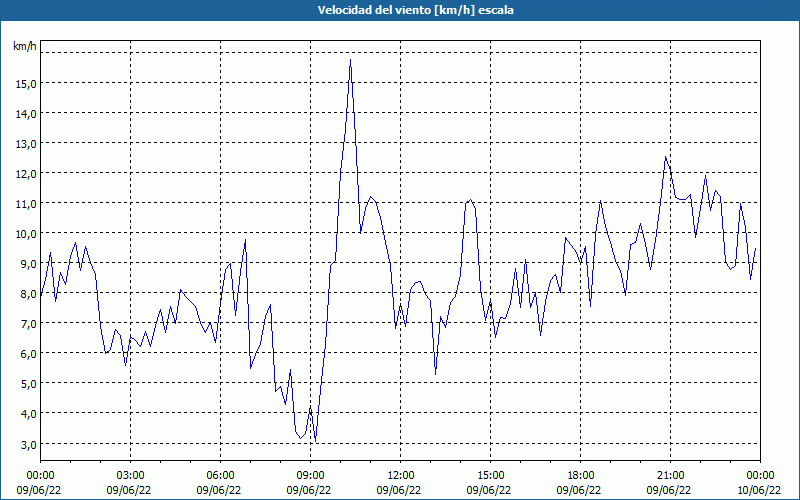The height and width of the screenshot is (500, 800).
Task: Click the 11,0 y-axis label
Action: 26,204
